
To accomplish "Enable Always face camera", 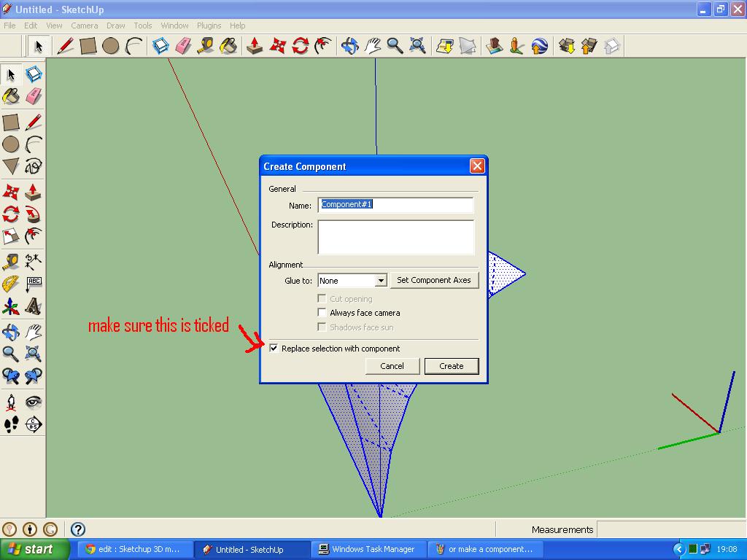I will coord(321,312).
